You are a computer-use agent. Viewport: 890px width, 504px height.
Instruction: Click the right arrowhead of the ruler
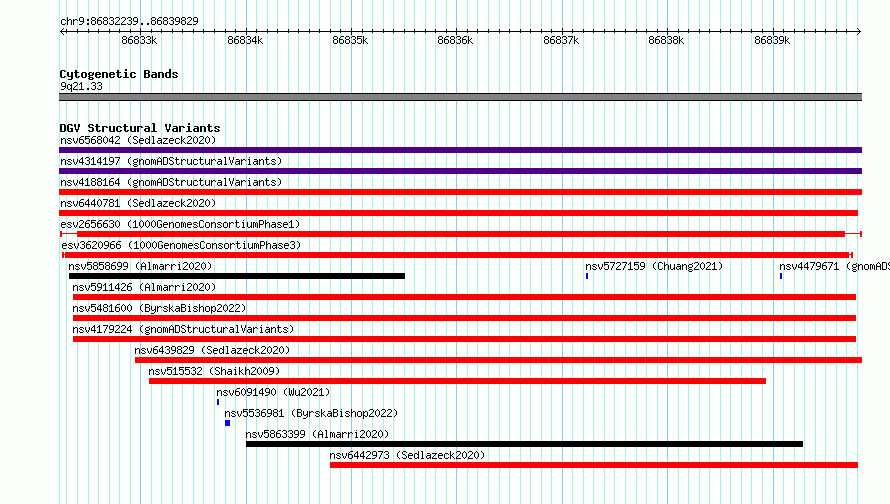[859, 31]
